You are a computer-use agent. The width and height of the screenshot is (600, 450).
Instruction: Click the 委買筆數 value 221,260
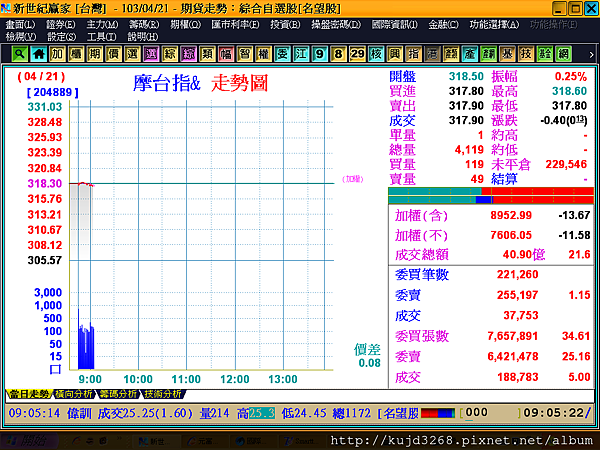(x=517, y=274)
